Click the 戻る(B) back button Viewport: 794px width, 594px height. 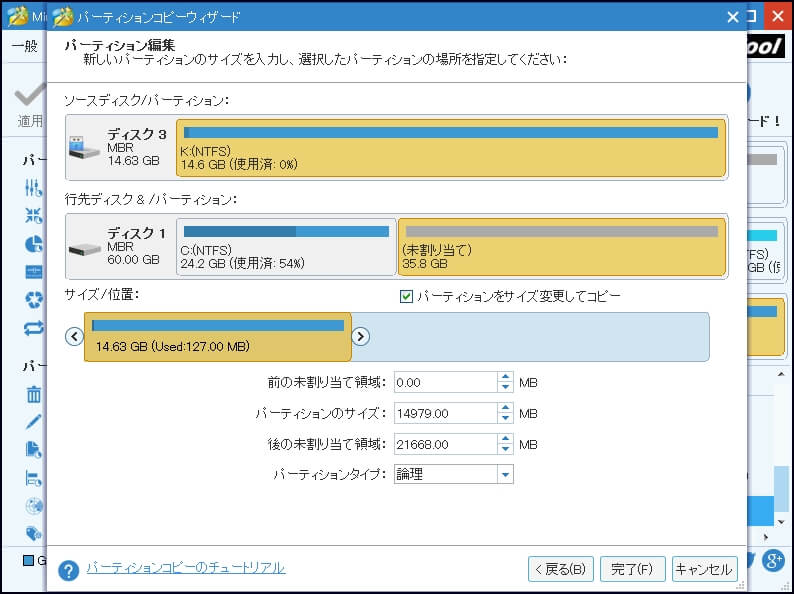pyautogui.click(x=561, y=569)
